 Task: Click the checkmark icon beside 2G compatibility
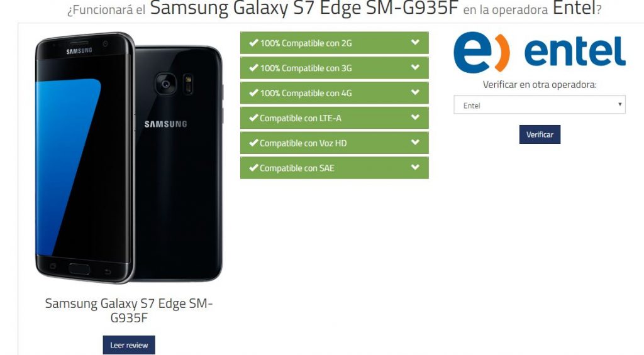pos(253,43)
